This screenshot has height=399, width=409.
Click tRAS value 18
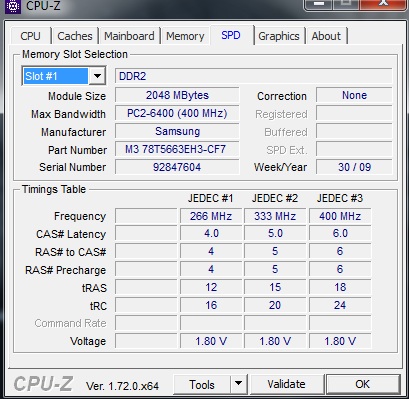[x=340, y=287]
